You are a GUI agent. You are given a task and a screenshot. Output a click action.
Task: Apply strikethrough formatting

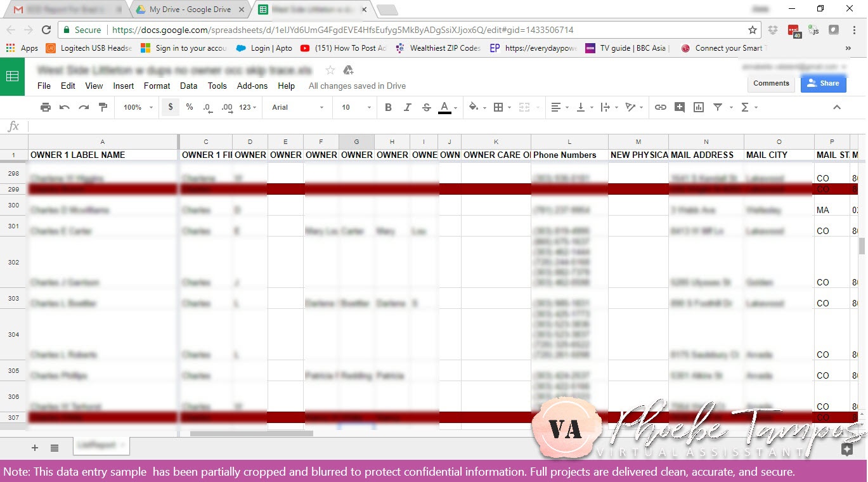[x=425, y=107]
